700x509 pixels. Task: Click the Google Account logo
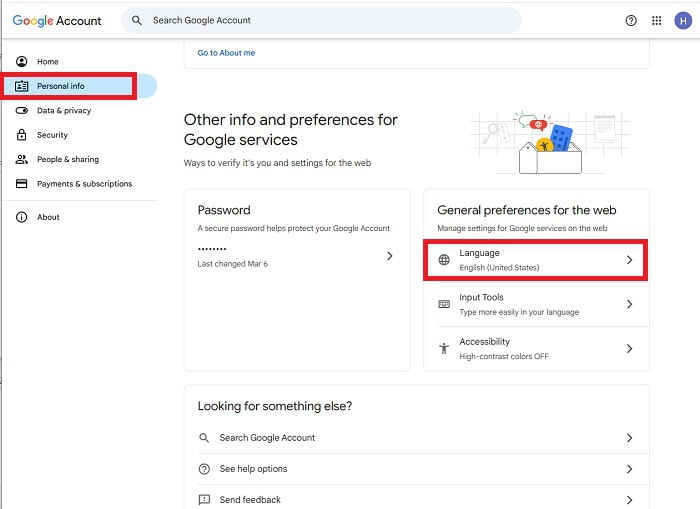point(57,20)
